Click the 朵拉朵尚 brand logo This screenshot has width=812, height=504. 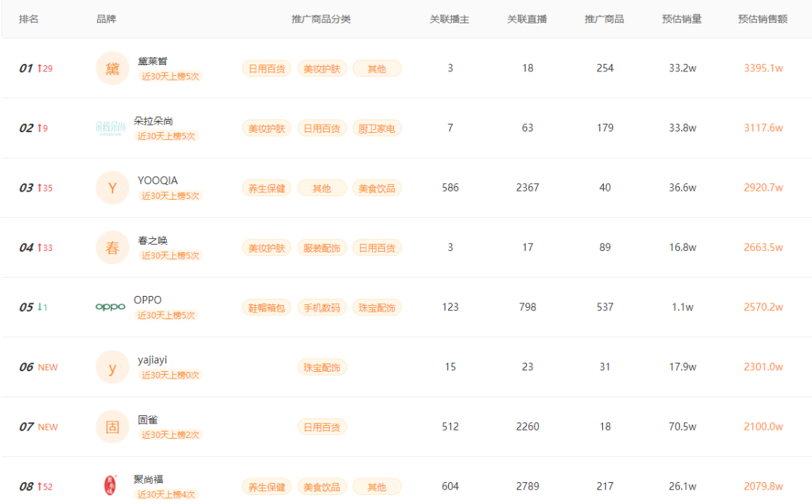111,128
